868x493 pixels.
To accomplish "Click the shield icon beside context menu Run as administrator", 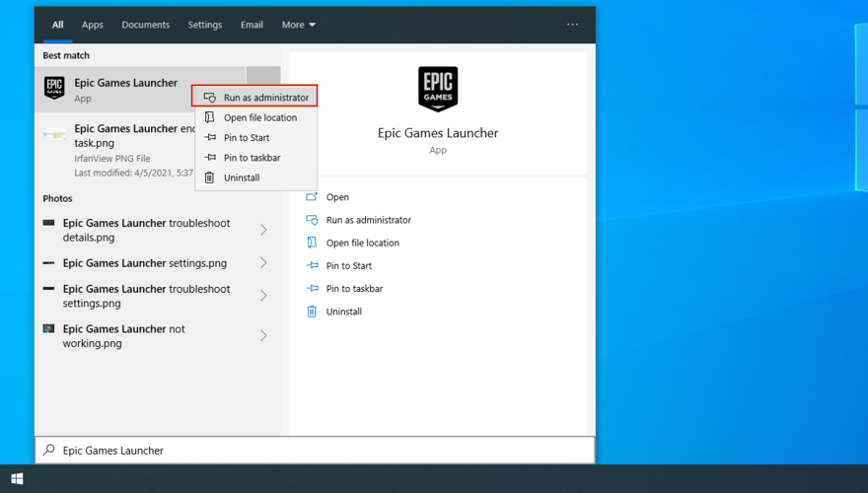I will coord(210,98).
